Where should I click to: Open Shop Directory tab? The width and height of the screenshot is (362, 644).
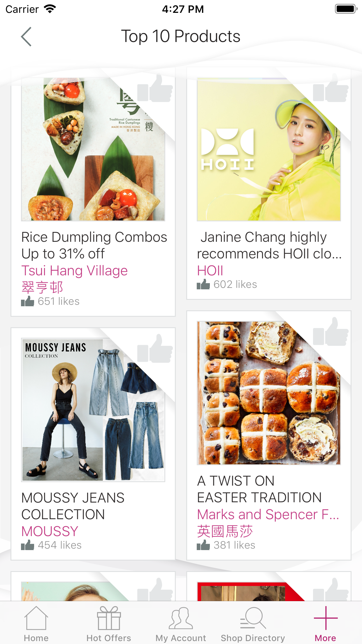pos(253,623)
